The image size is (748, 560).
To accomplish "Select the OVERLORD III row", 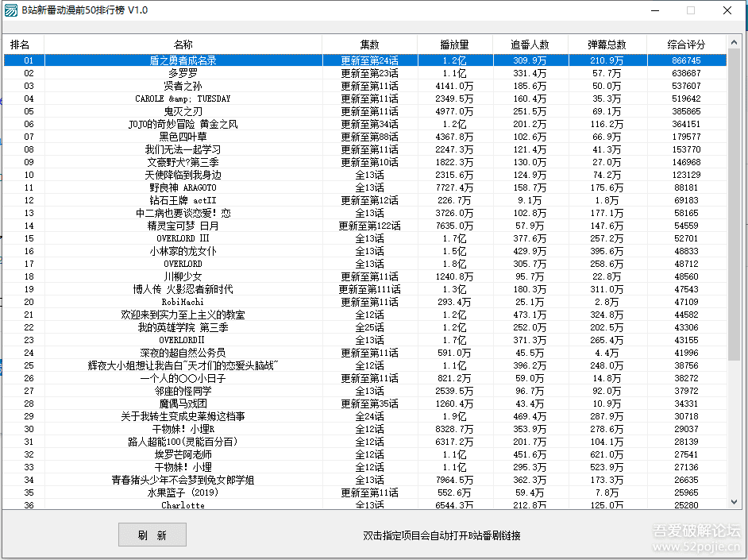I will click(183, 238).
